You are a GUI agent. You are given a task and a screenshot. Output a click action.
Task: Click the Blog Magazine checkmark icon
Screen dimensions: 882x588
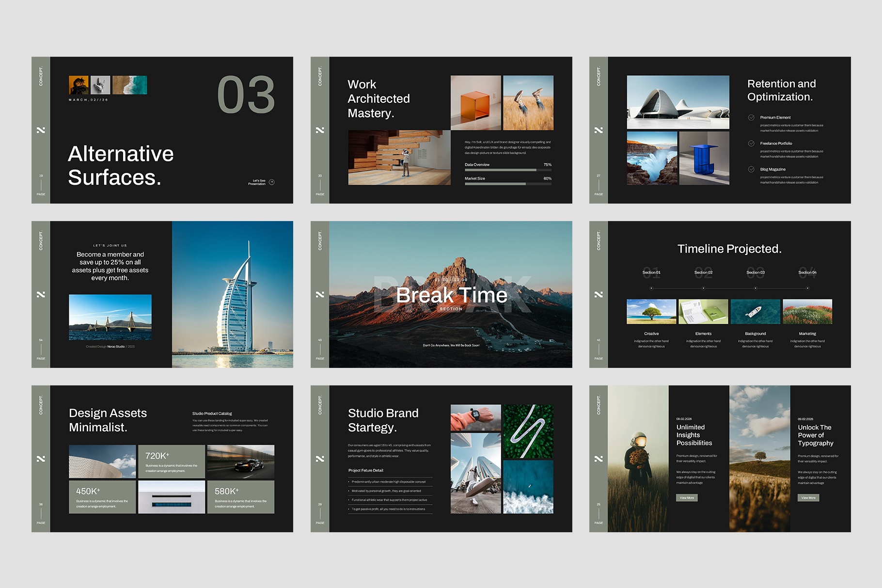tap(752, 169)
